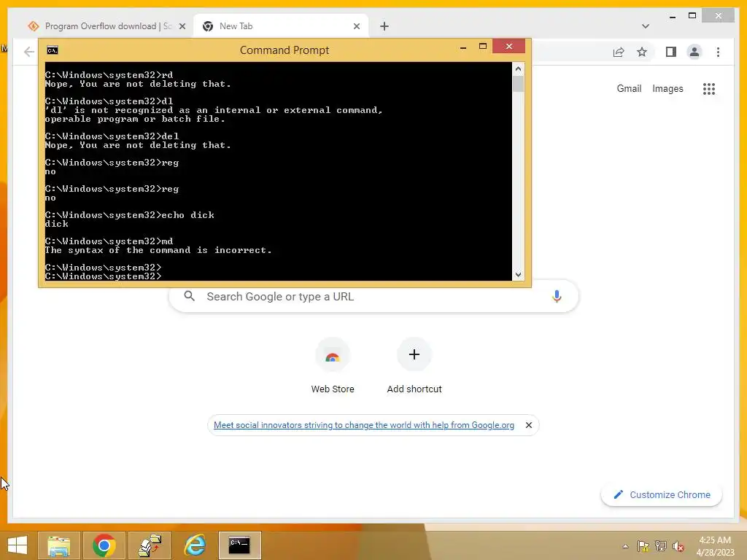Select Command Prompt taskbar button
The image size is (747, 560).
(239, 545)
